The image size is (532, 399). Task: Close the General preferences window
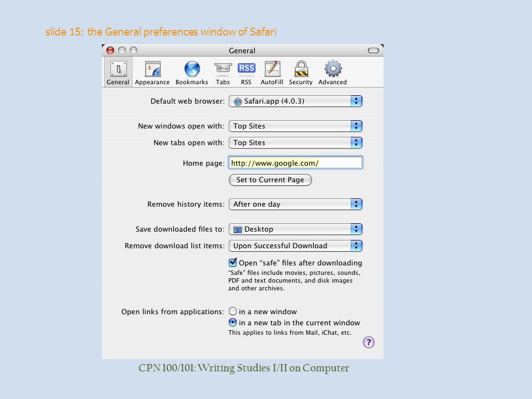[110, 50]
